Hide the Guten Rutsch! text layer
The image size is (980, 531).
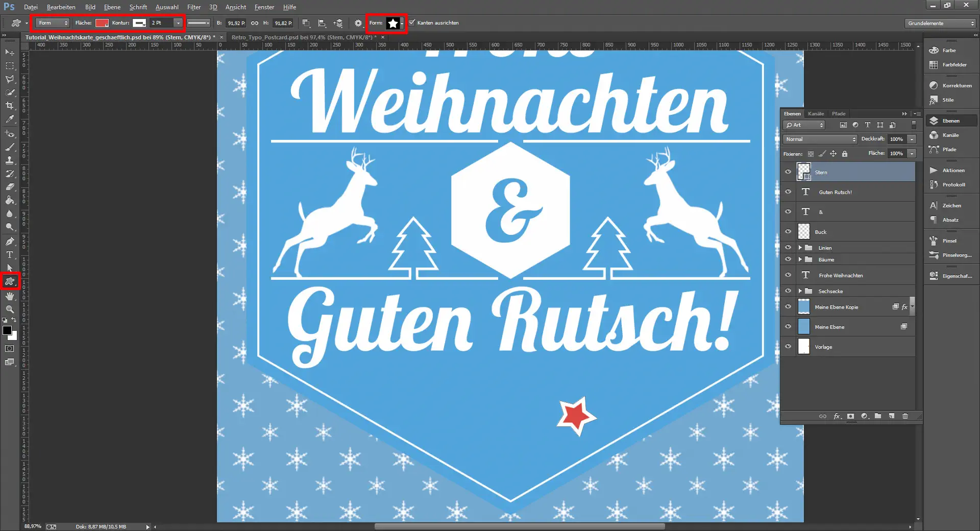[788, 192]
